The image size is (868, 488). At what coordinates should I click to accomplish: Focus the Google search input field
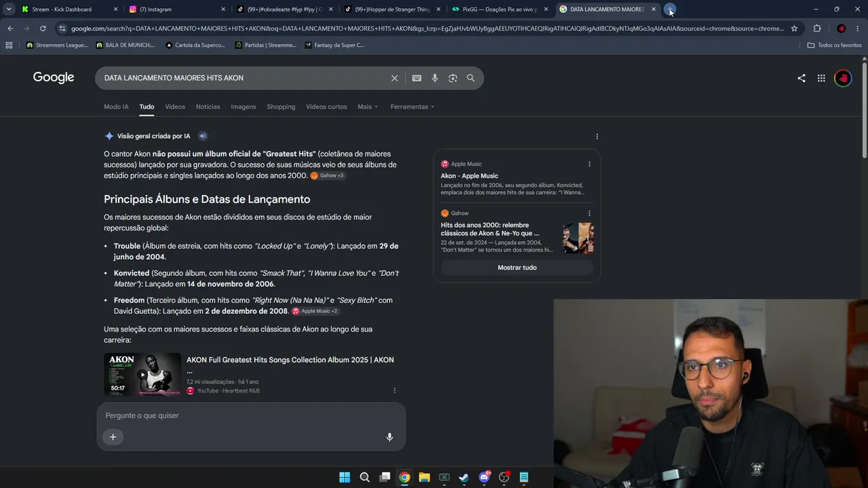tap(244, 78)
